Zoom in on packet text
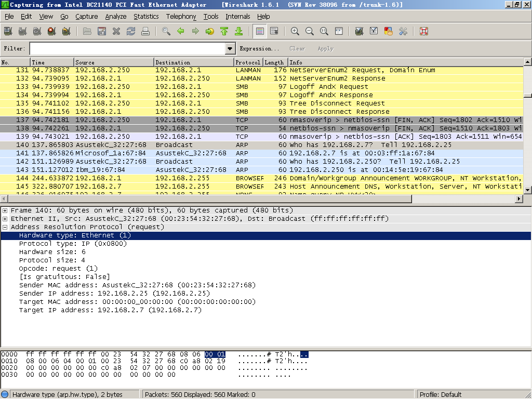Image resolution: width=532 pixels, height=399 pixels. (x=295, y=31)
